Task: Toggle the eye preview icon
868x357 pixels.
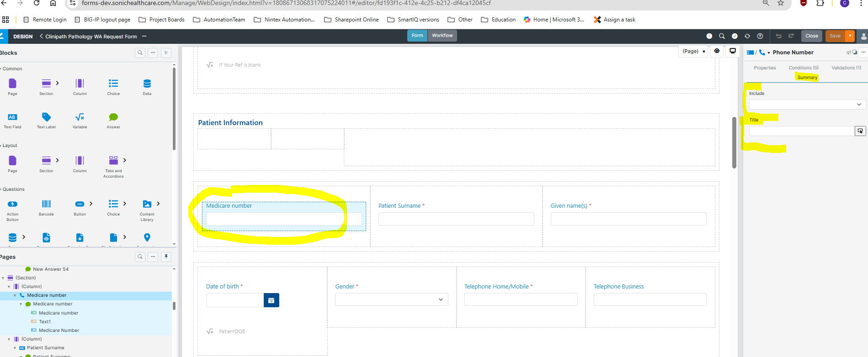Action: coord(717,51)
